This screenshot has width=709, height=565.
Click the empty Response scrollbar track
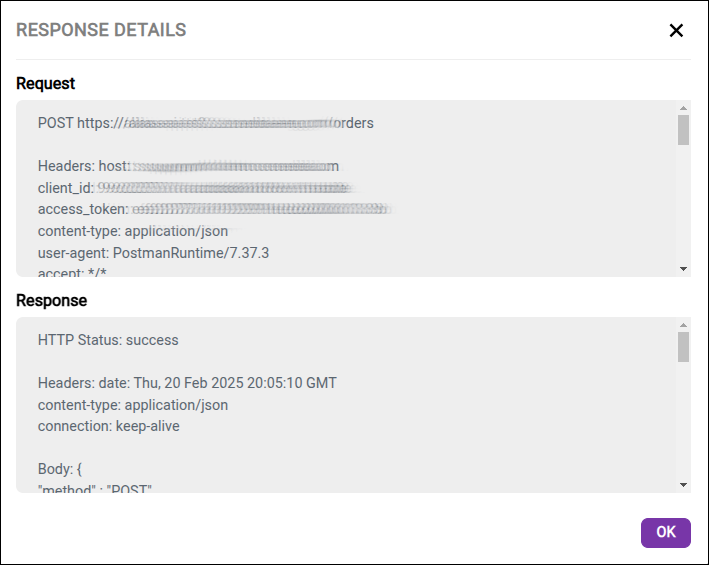click(683, 425)
